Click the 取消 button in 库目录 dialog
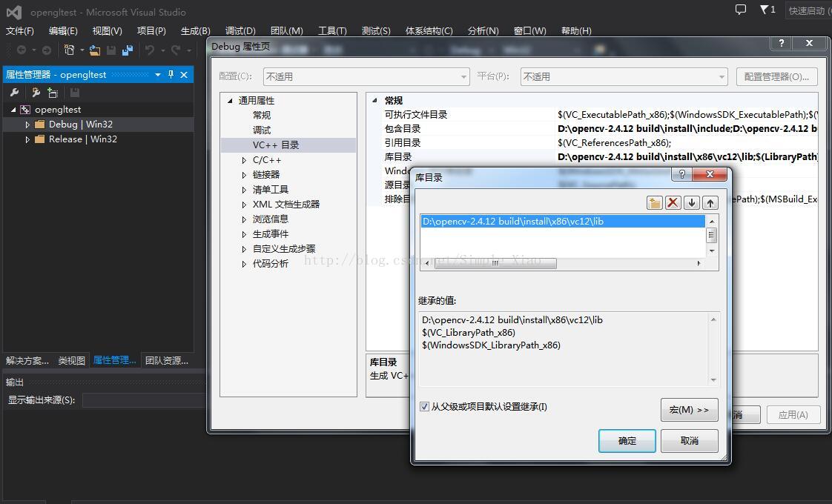Viewport: 832px width, 504px height. 690,441
